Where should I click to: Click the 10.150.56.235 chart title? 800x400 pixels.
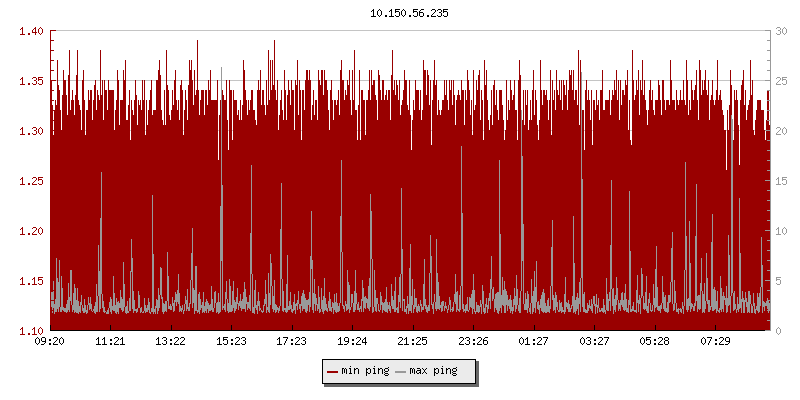tap(409, 14)
